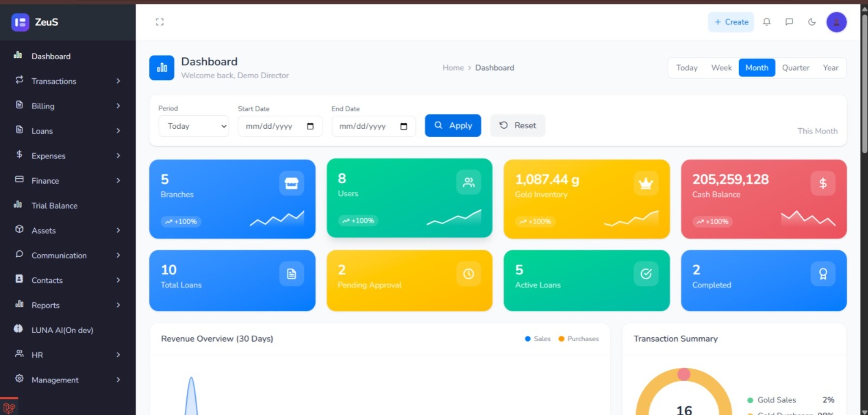Viewport: 868px width, 415px height.
Task: Switch to the Year range tab
Action: tap(831, 68)
